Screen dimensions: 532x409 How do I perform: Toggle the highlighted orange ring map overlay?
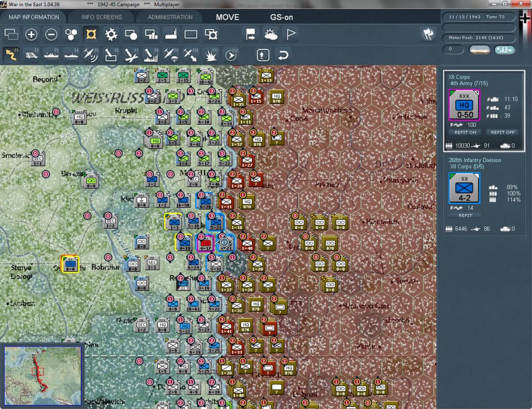[91, 34]
